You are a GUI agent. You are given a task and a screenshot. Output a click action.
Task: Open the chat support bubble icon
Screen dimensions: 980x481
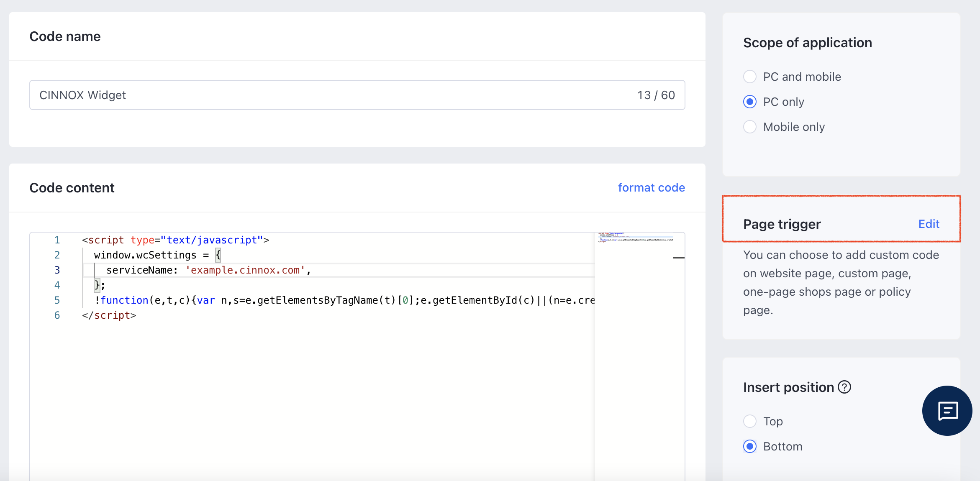[x=947, y=411]
